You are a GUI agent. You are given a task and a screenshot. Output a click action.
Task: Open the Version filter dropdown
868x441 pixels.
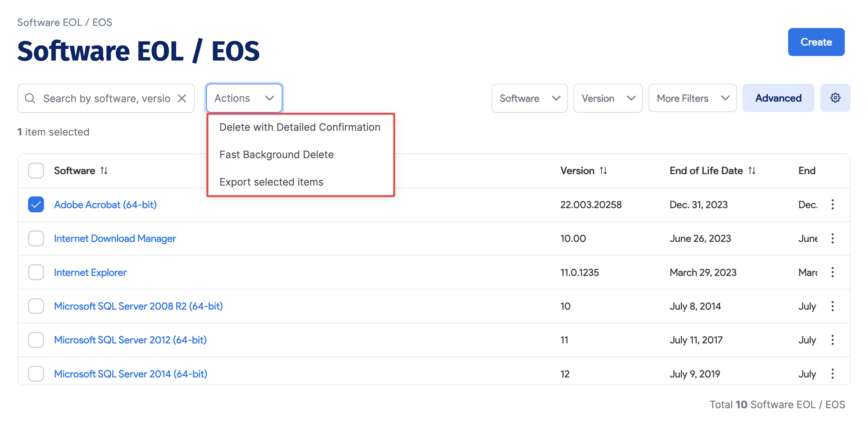608,98
